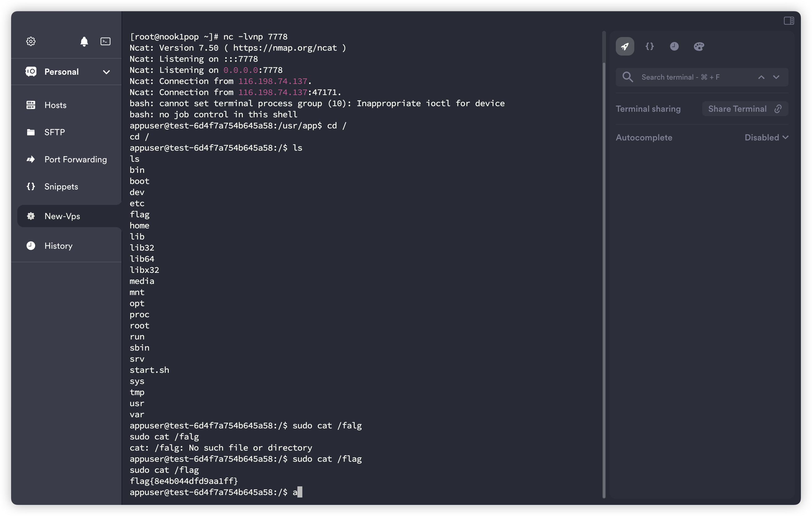The image size is (812, 516).
Task: Click the last prompt line with cursor
Action: (216, 492)
